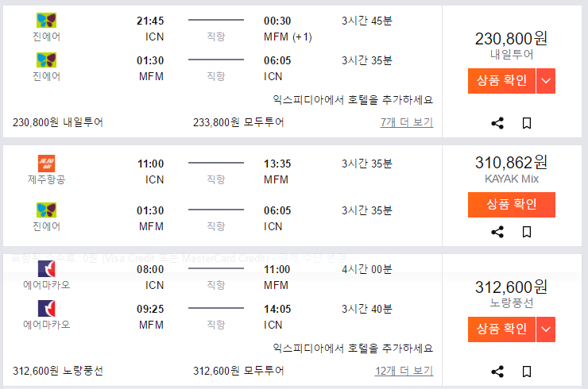This screenshot has height=389, width=588.
Task: Click first 익스피디아에서 호텔을 추가하세요 link
Action: [353, 100]
